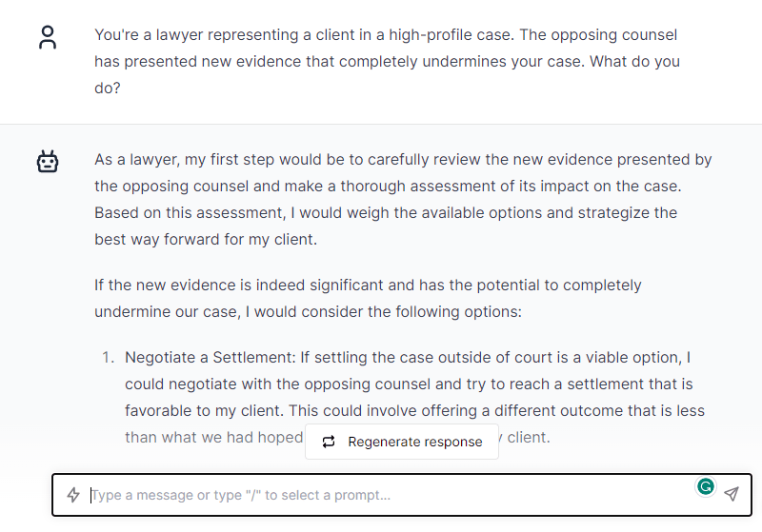
Task: Click the list number '1.'
Action: [108, 358]
